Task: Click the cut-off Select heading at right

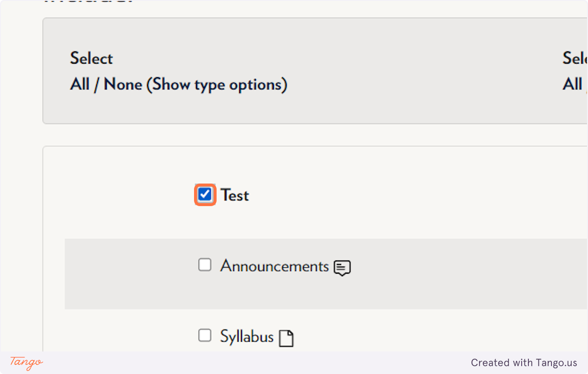Action: pyautogui.click(x=575, y=58)
